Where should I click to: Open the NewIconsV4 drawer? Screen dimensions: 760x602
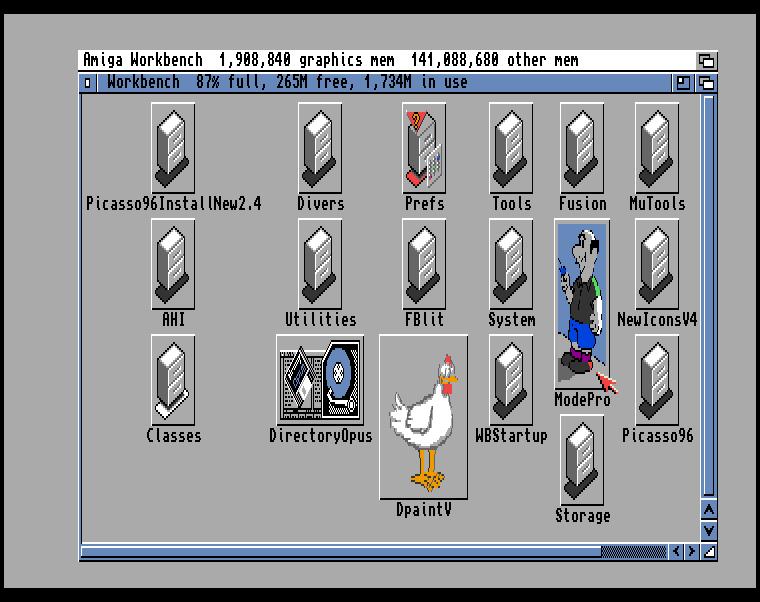pyautogui.click(x=656, y=264)
